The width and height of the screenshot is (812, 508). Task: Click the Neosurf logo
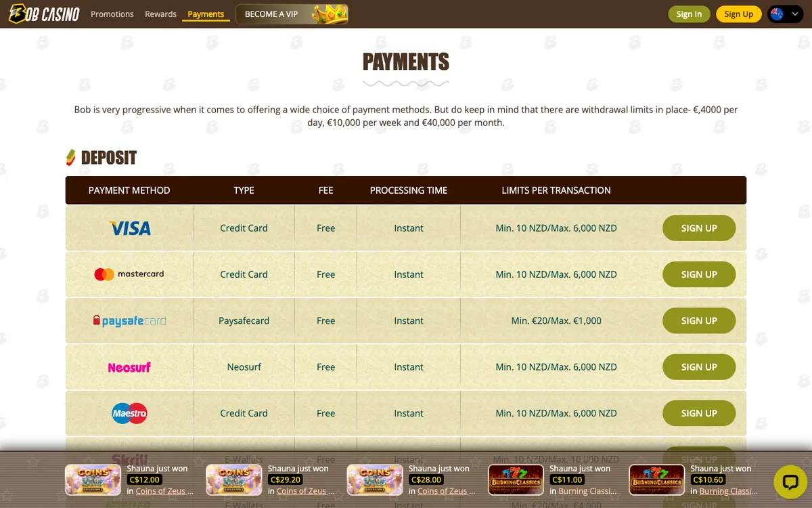[x=129, y=367]
